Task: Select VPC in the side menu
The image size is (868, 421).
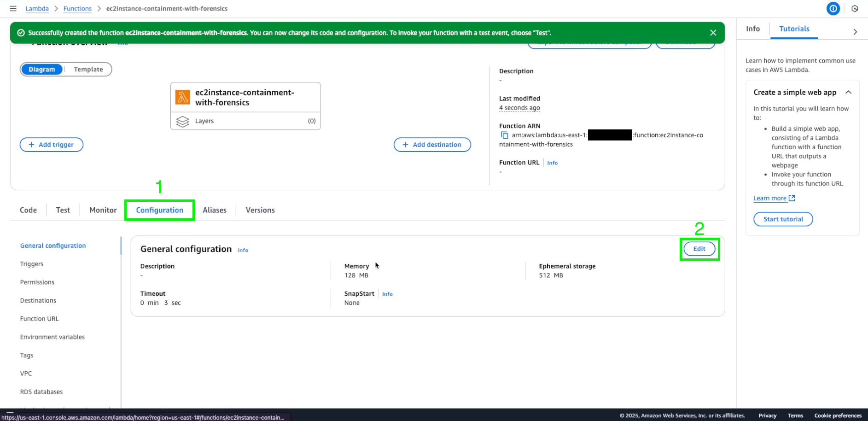Action: click(26, 374)
